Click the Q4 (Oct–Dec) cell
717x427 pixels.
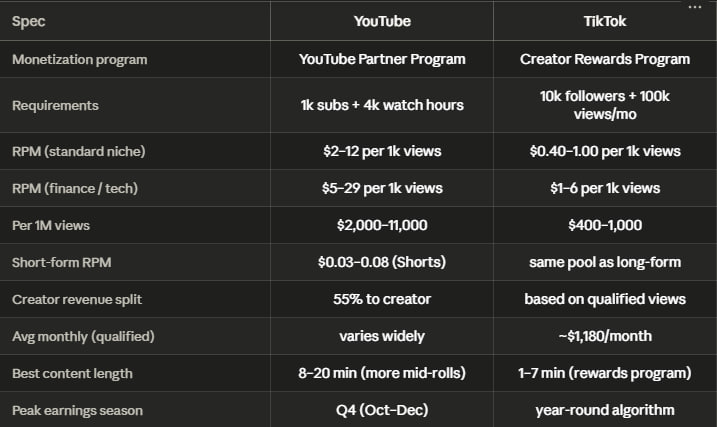[x=382, y=410]
